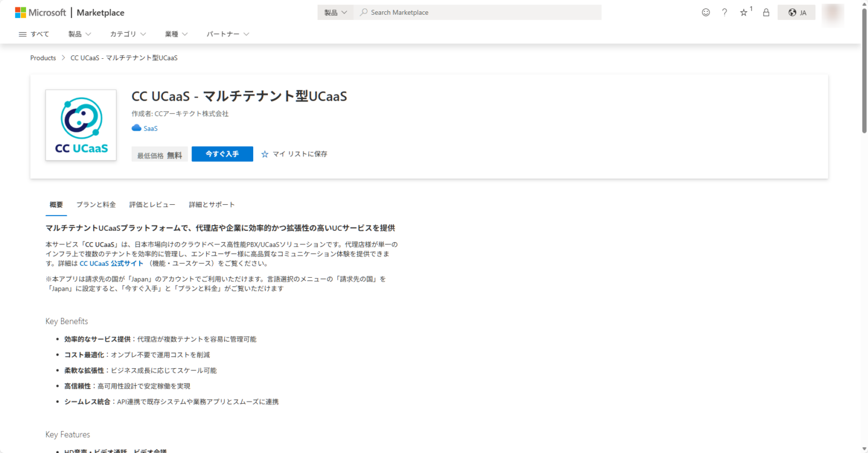Open the パートナー dropdown
This screenshot has height=453, width=868.
point(227,34)
